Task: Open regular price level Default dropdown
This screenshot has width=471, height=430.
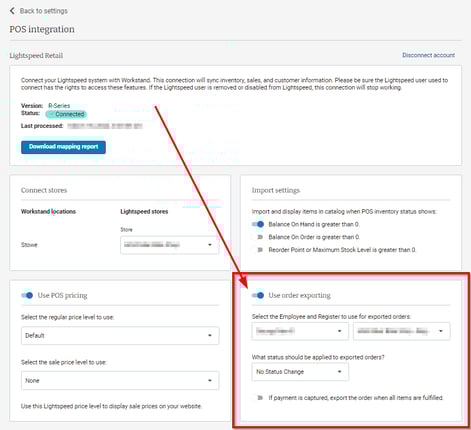Action: (x=120, y=336)
